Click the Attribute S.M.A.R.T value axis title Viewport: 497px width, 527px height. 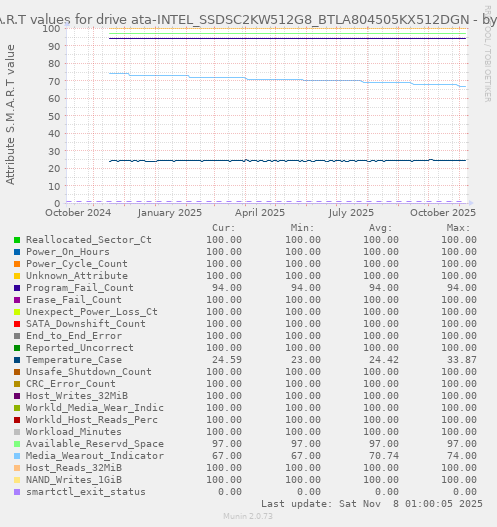point(10,115)
